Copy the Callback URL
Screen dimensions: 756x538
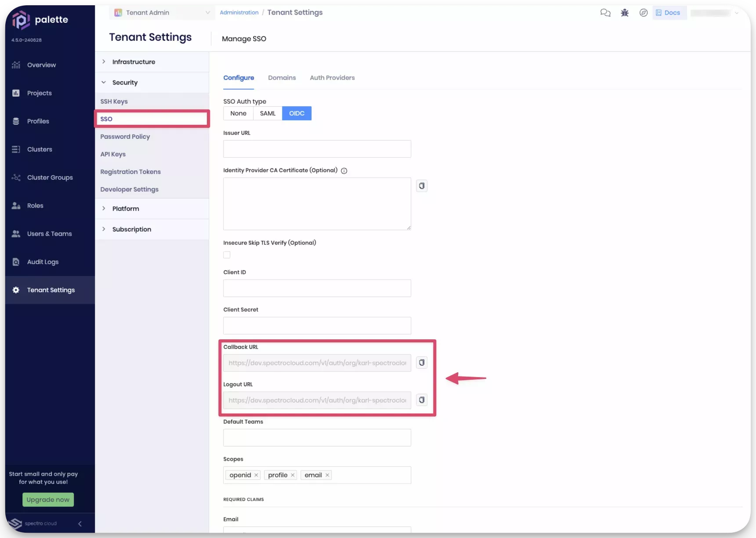coord(421,363)
